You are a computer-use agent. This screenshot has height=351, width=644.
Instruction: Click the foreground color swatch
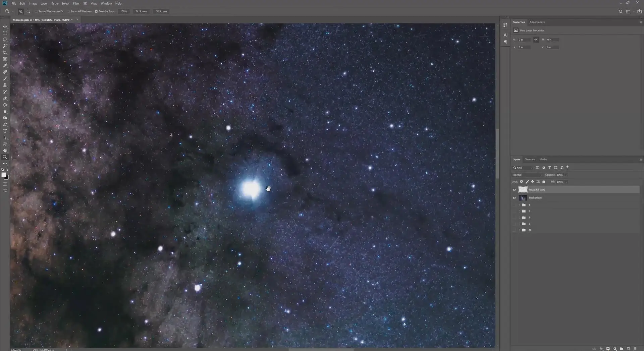[x=4, y=175]
